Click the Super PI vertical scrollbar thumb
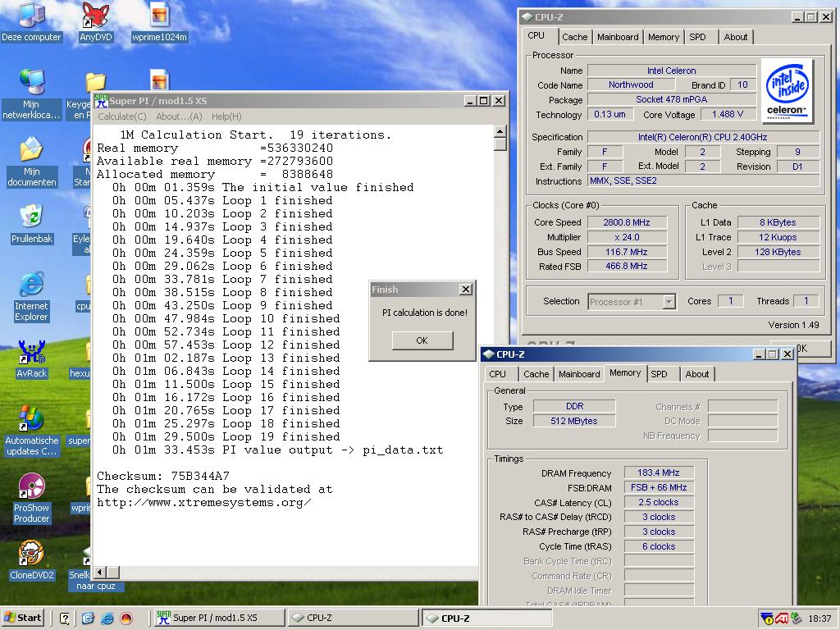 coord(500,144)
